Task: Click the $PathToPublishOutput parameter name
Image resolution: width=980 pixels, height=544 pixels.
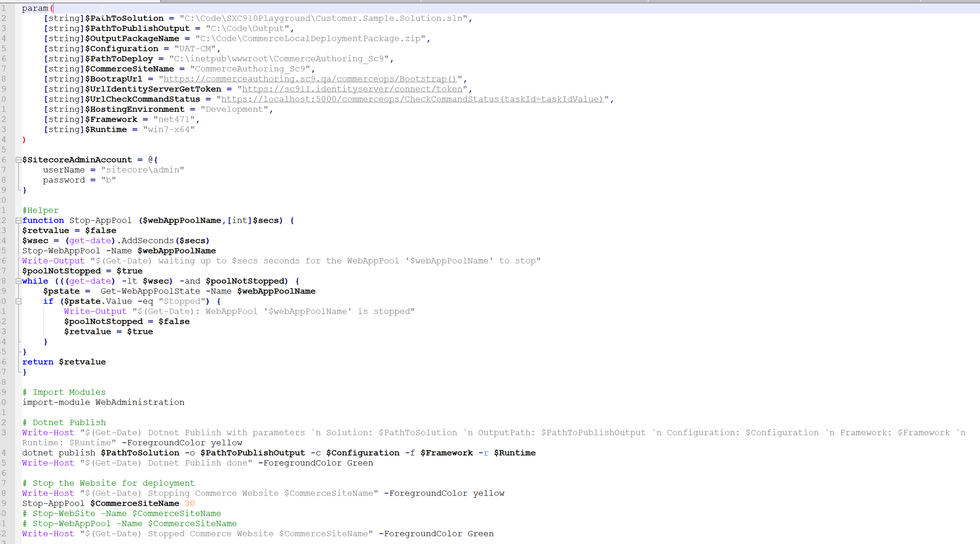Action: point(137,29)
